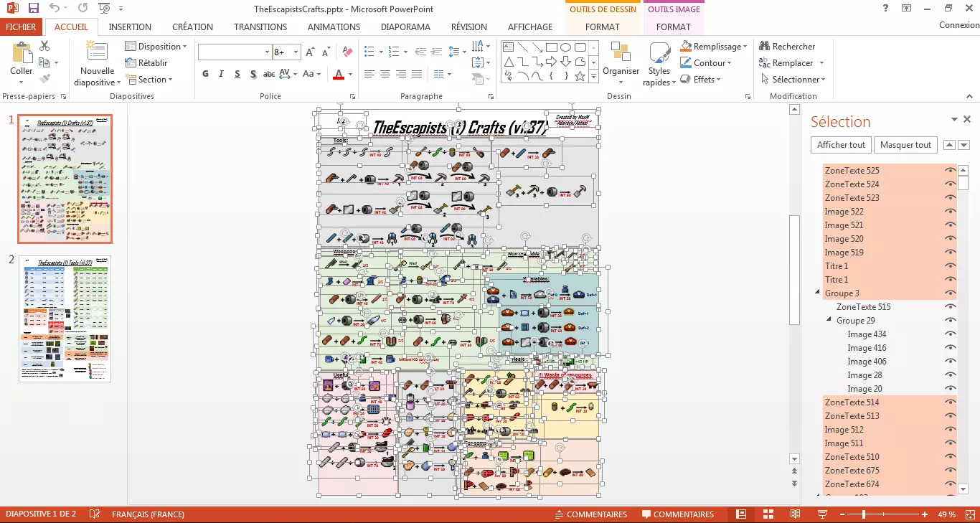Screen dimensions: 980x523
Task: Click the zoom in plus button
Action: [925, 514]
